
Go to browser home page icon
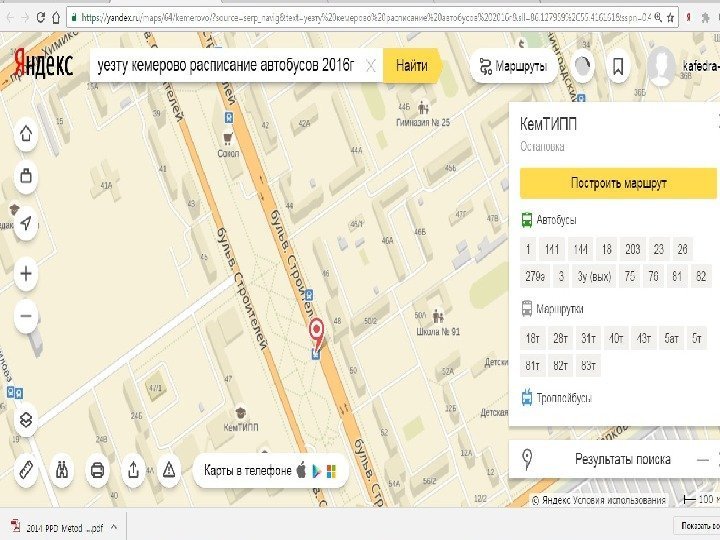click(56, 17)
